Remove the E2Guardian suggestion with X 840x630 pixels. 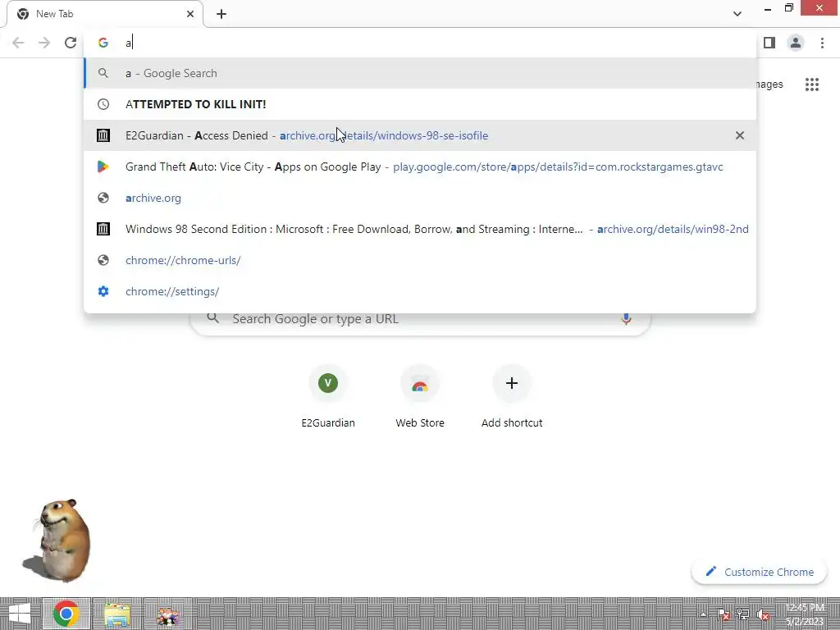739,135
